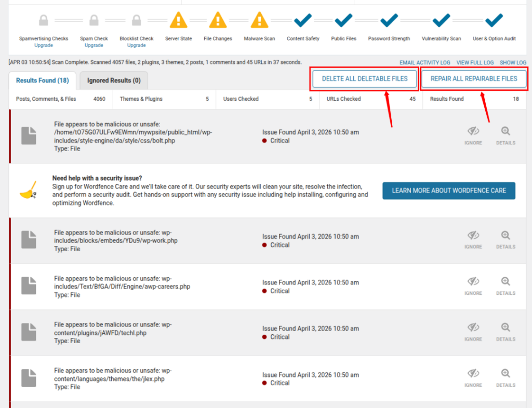Click the file icon beside the bolt.php result
Screen dimensions: 532x408
(x=29, y=135)
